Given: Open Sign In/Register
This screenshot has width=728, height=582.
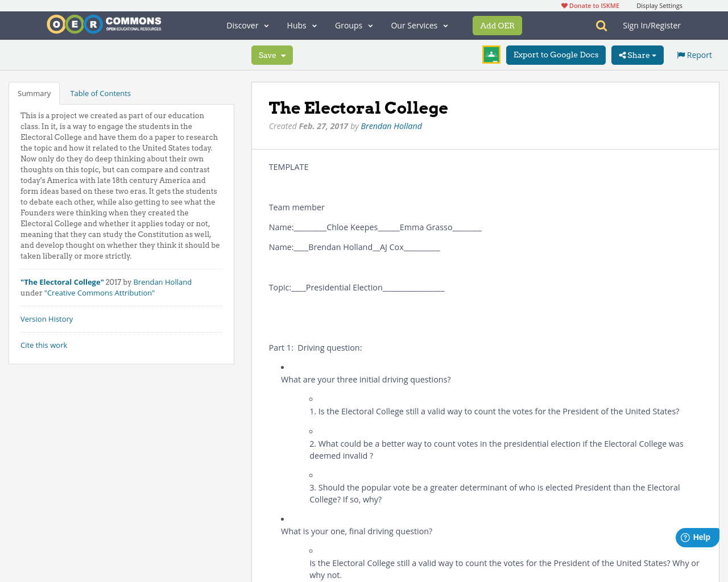Looking at the screenshot, I should click(x=652, y=24).
